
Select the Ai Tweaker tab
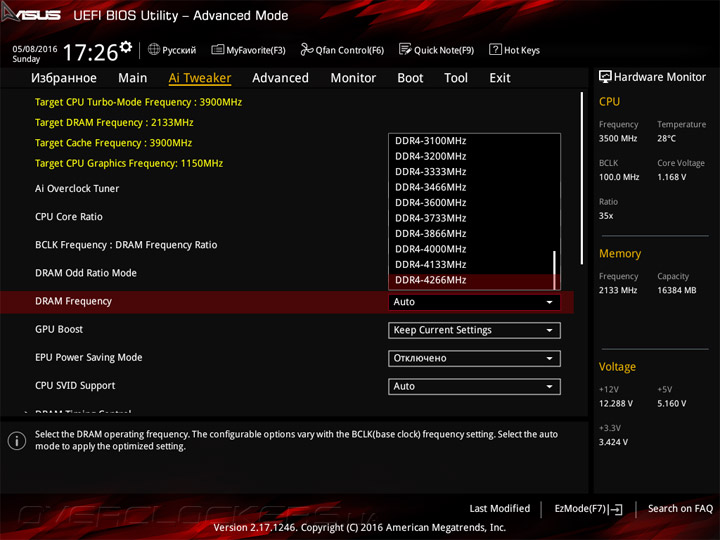pos(200,78)
